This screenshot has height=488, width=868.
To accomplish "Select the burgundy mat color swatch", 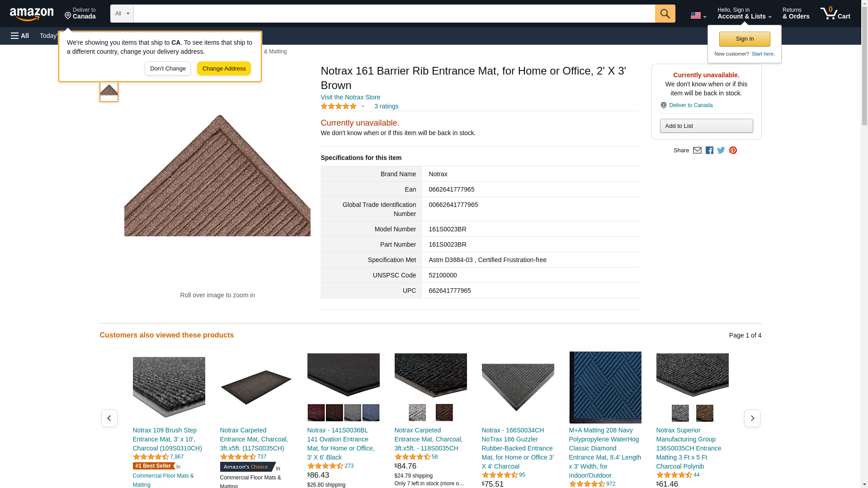I will point(316,413).
